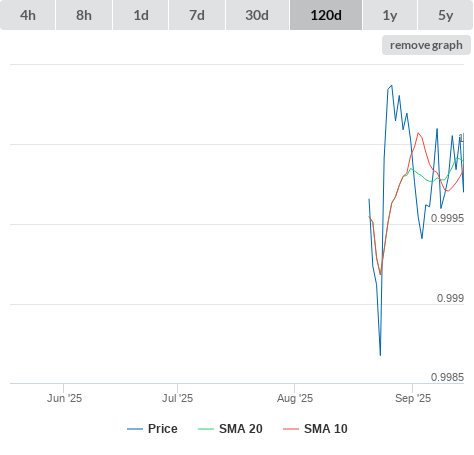Open the 1y chart range

coord(390,15)
